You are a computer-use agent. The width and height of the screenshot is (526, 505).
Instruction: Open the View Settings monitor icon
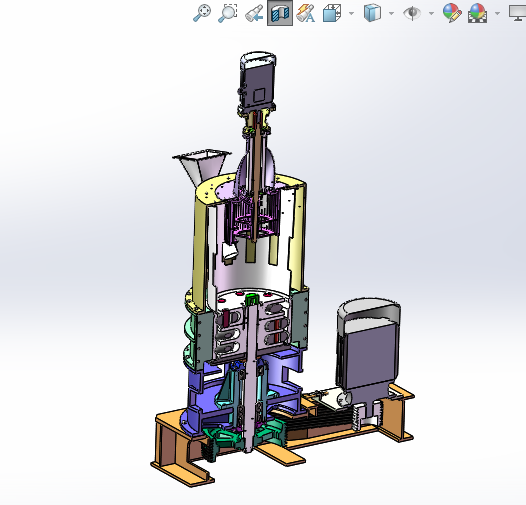pyautogui.click(x=518, y=13)
